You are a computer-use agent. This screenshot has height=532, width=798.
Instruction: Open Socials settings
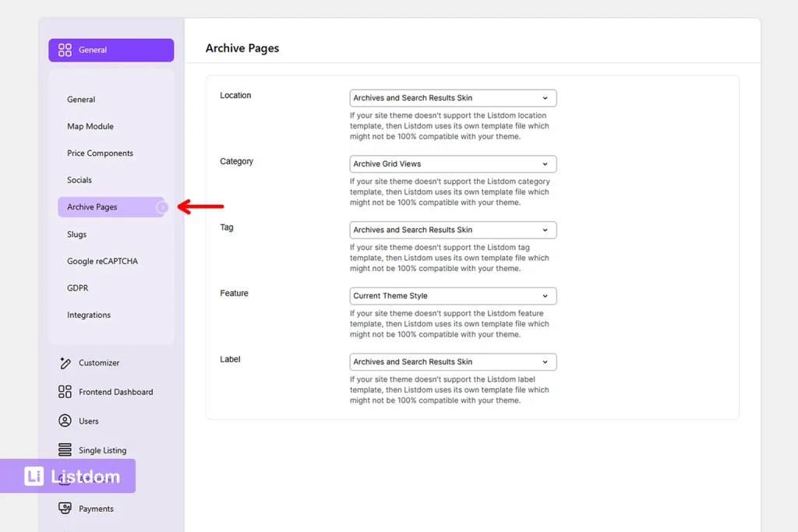pos(79,180)
